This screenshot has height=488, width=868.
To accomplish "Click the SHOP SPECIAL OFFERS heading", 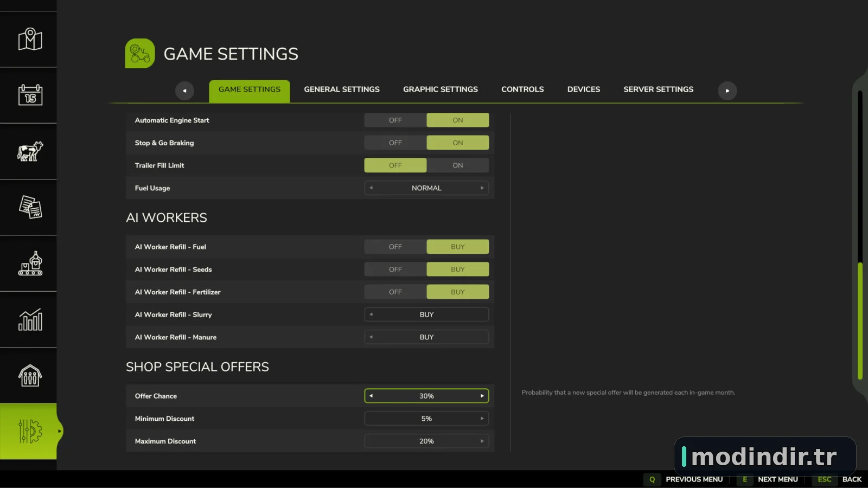I will pos(197,367).
